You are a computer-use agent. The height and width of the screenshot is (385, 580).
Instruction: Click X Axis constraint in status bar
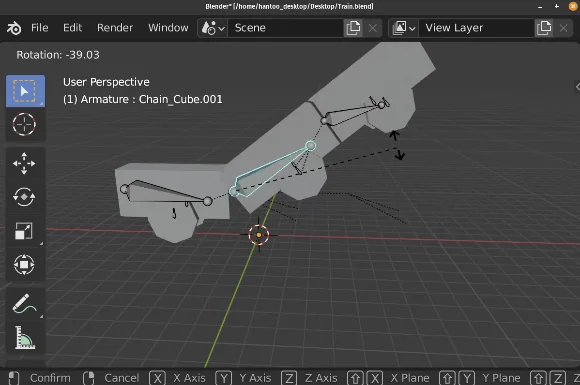[x=178, y=378]
